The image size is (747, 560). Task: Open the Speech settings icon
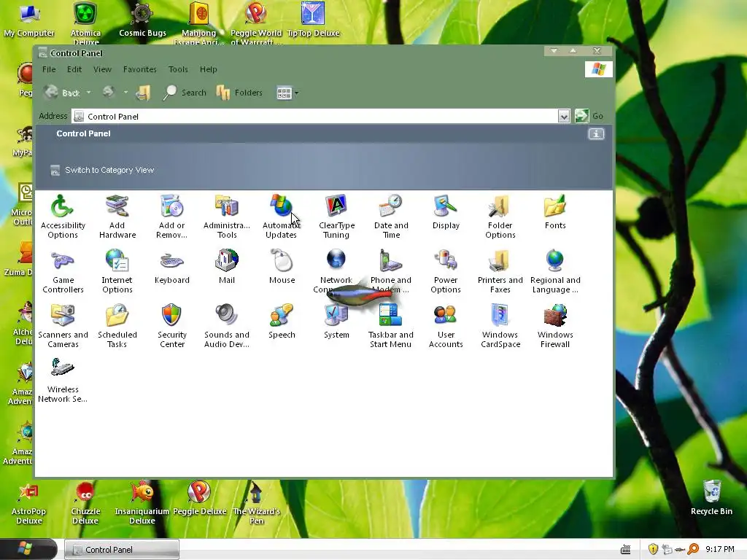point(282,322)
